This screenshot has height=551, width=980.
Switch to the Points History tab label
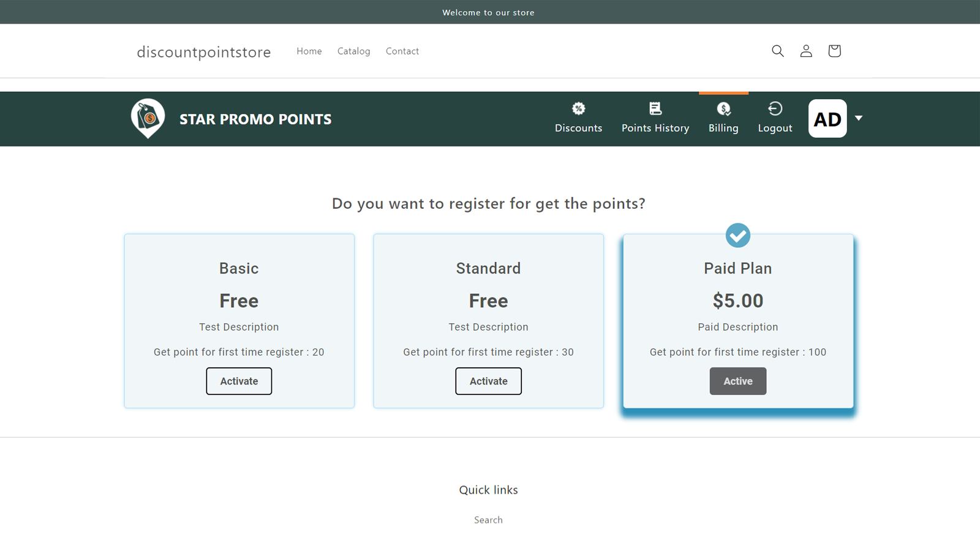pos(655,128)
